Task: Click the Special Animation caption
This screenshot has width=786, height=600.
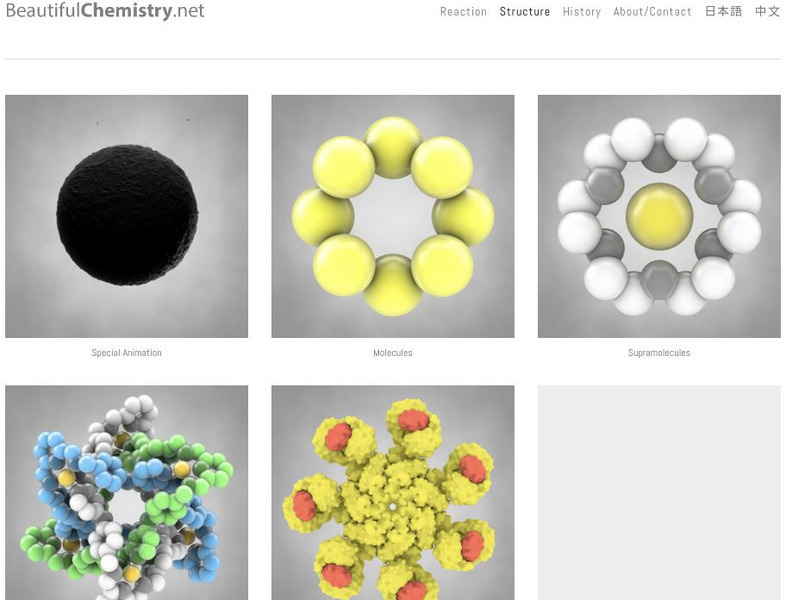Action: pos(126,353)
